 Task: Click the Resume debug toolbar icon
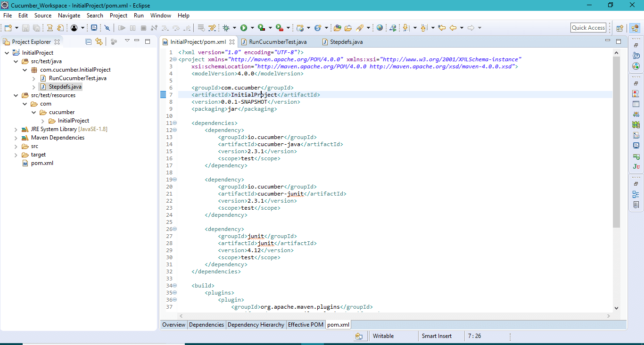(x=122, y=28)
